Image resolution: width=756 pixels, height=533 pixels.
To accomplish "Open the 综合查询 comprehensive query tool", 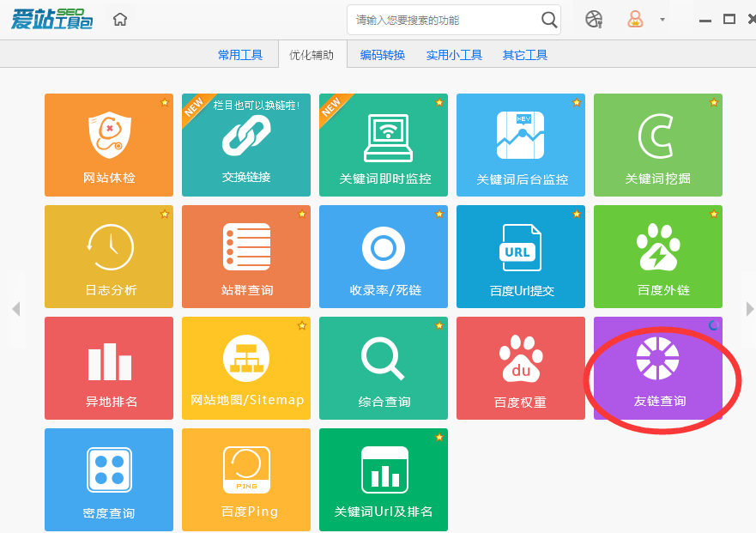I will [x=383, y=367].
